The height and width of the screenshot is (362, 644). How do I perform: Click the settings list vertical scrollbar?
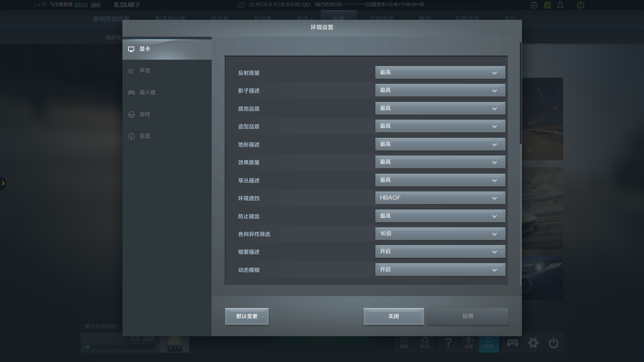(x=521, y=93)
